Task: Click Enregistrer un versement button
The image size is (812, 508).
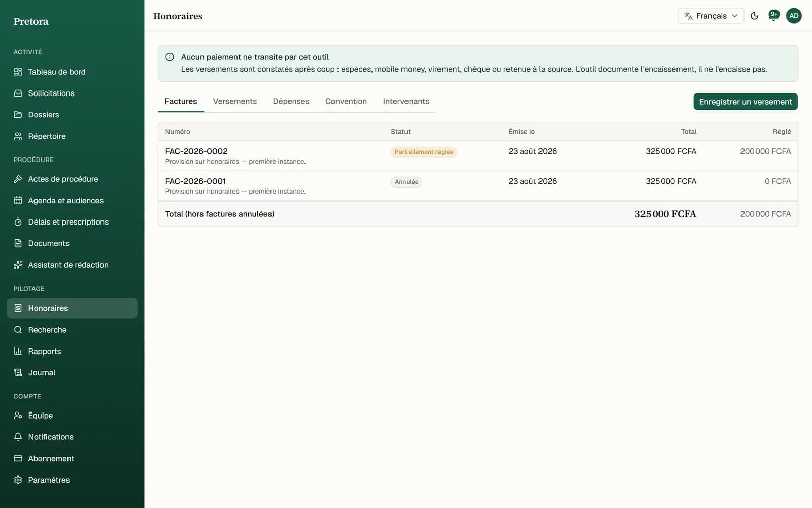Action: pyautogui.click(x=746, y=102)
